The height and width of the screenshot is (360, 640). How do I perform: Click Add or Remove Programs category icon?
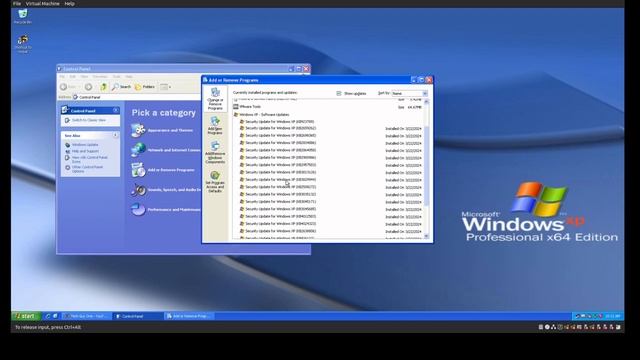tap(138, 170)
